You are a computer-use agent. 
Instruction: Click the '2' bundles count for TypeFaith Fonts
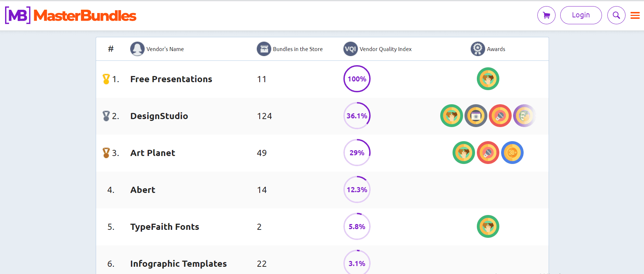(x=259, y=227)
